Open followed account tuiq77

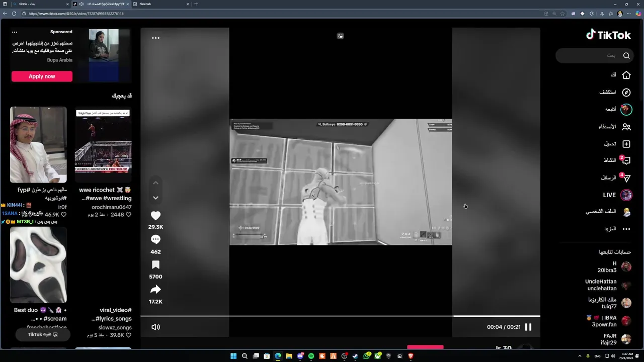click(x=609, y=303)
